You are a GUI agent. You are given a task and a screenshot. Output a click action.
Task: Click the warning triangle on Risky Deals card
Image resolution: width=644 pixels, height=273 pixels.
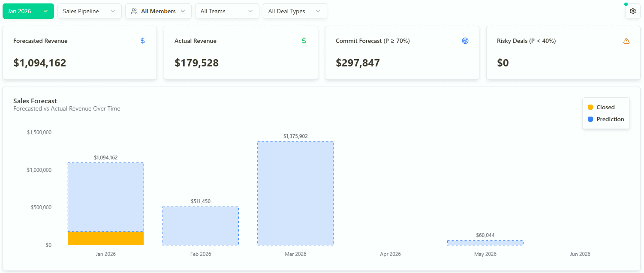coord(626,41)
